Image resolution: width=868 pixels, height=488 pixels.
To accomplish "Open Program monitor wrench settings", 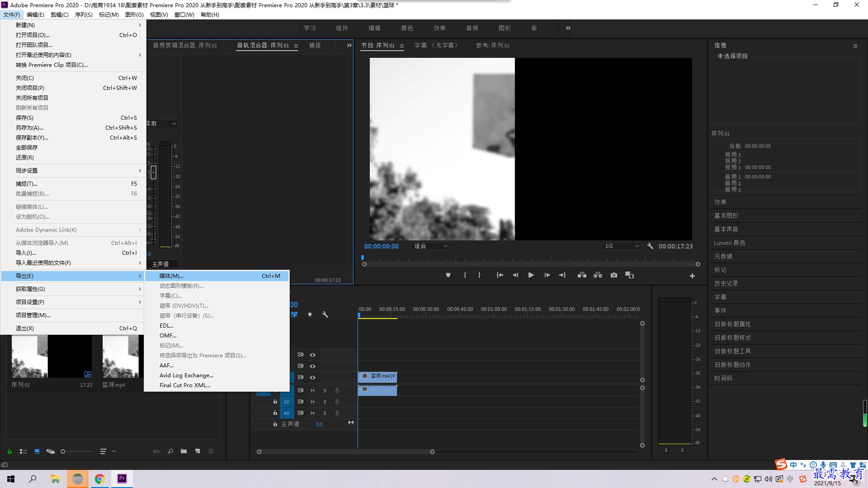I will (650, 246).
